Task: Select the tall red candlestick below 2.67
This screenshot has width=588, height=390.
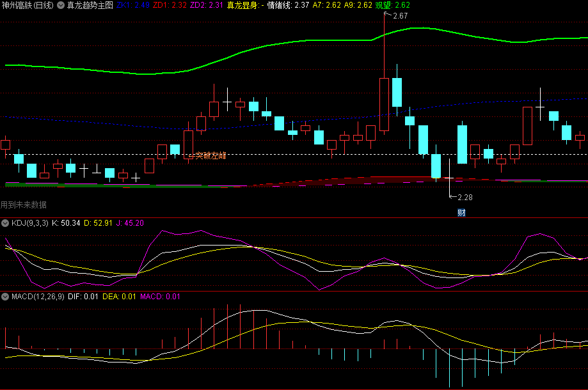Action: (x=384, y=104)
